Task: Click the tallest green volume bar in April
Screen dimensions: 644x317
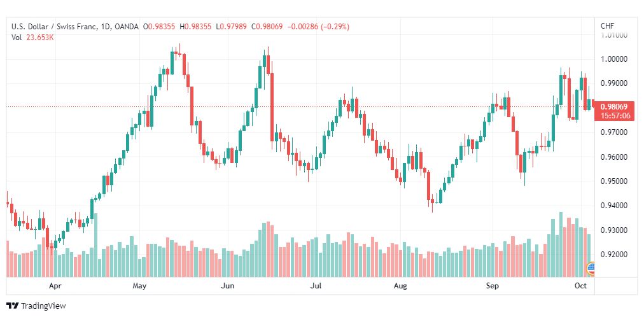Action: [95, 245]
